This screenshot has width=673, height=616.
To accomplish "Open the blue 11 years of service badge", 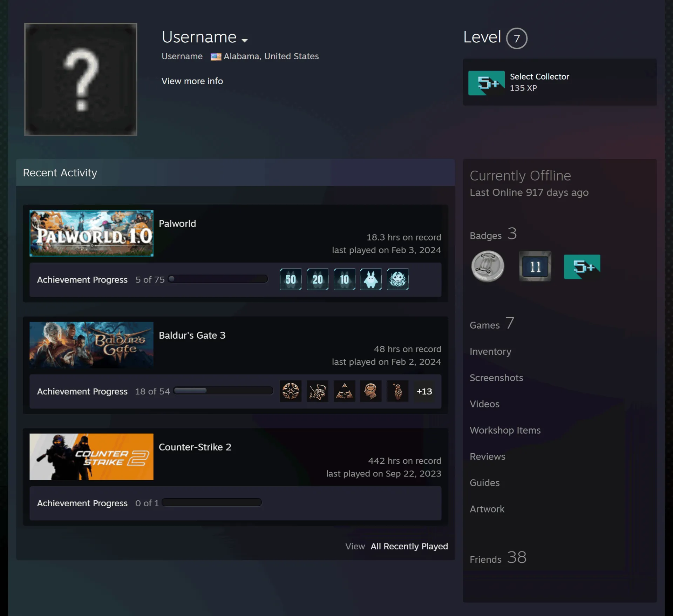I will (x=535, y=266).
